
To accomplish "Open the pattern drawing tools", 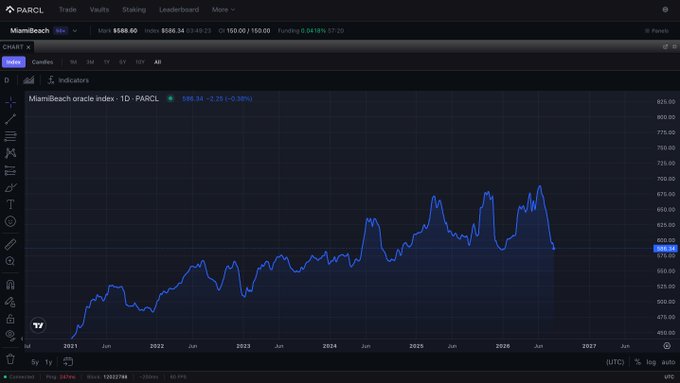I will pyautogui.click(x=10, y=153).
